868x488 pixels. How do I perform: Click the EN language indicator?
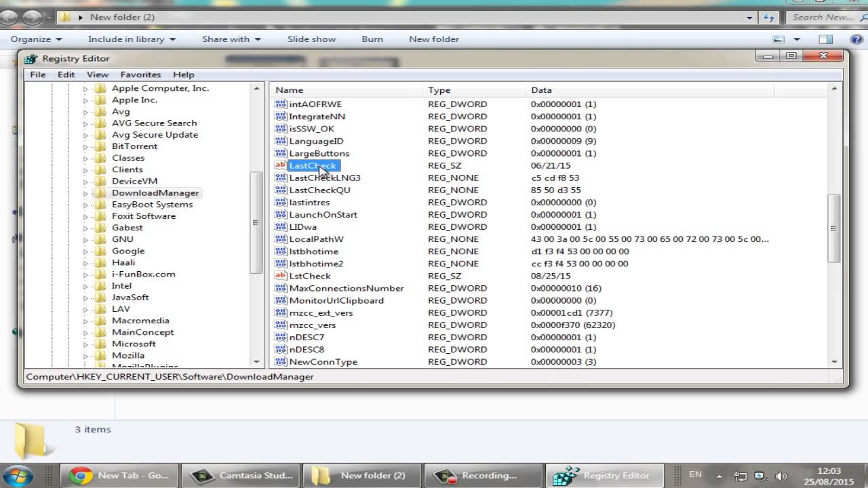pyautogui.click(x=695, y=474)
